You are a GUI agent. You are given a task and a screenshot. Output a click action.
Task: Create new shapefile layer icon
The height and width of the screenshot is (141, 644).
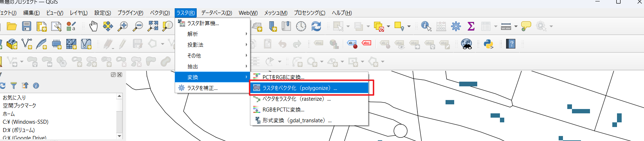27,44
